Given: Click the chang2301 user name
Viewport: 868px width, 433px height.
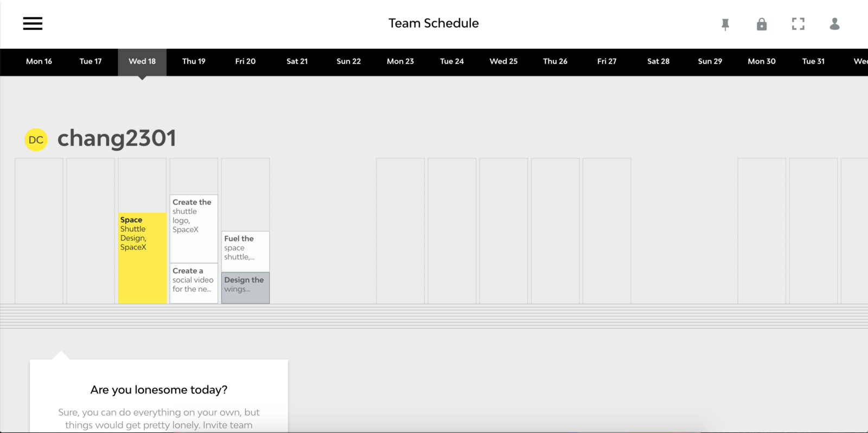Looking at the screenshot, I should (117, 138).
